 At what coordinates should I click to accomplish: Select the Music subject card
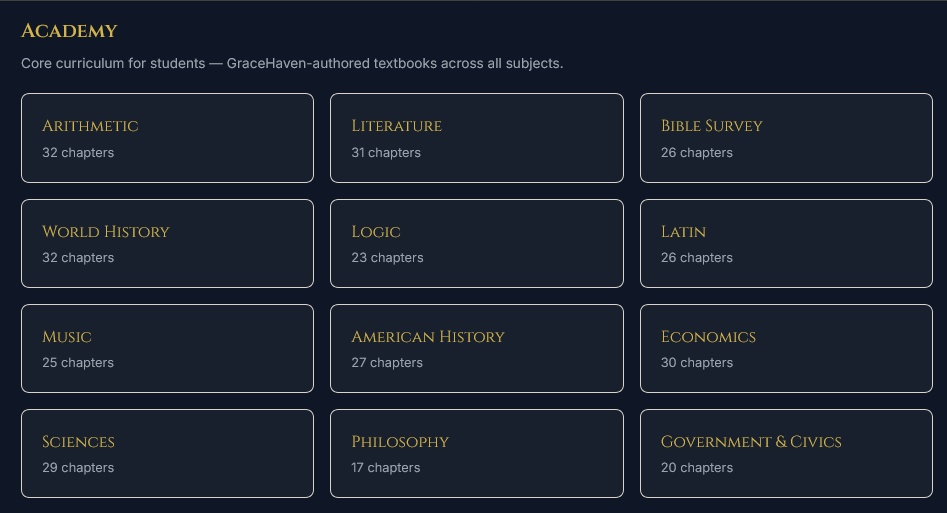coord(167,349)
